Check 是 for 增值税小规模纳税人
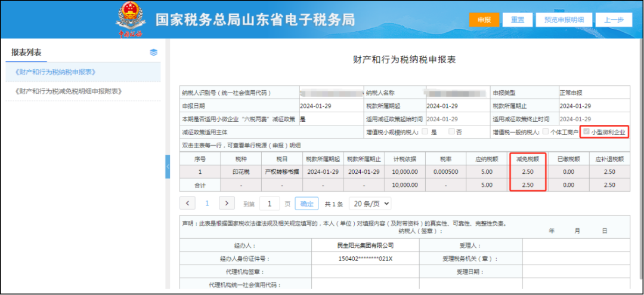Image resolution: width=644 pixels, height=295 pixels. pos(425,132)
